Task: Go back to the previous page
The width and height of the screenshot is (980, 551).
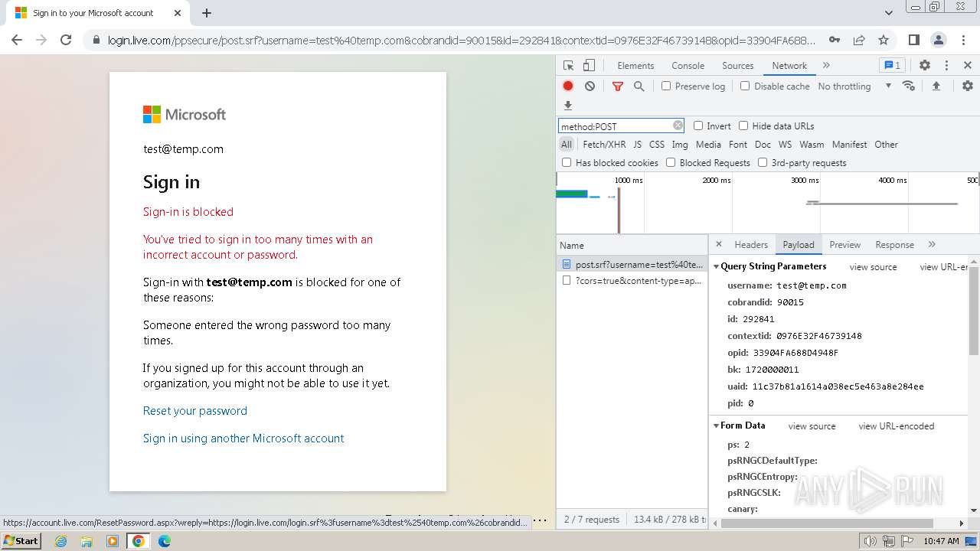Action: coord(17,40)
